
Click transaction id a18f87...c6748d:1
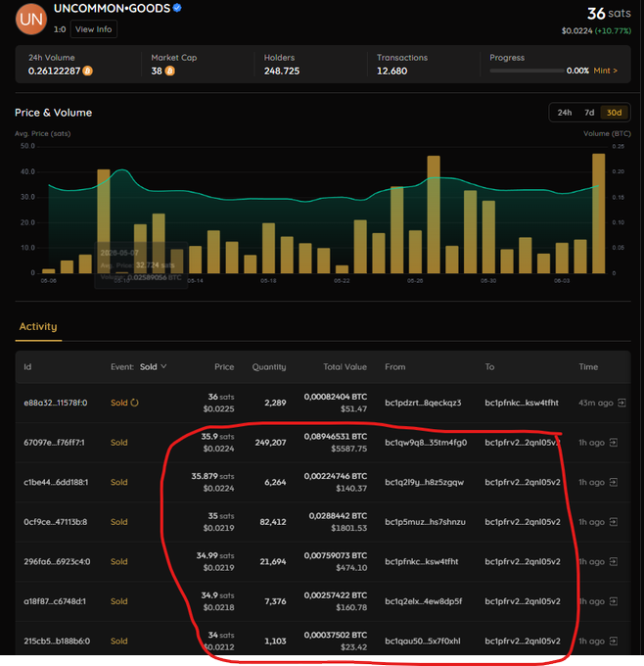(x=55, y=601)
